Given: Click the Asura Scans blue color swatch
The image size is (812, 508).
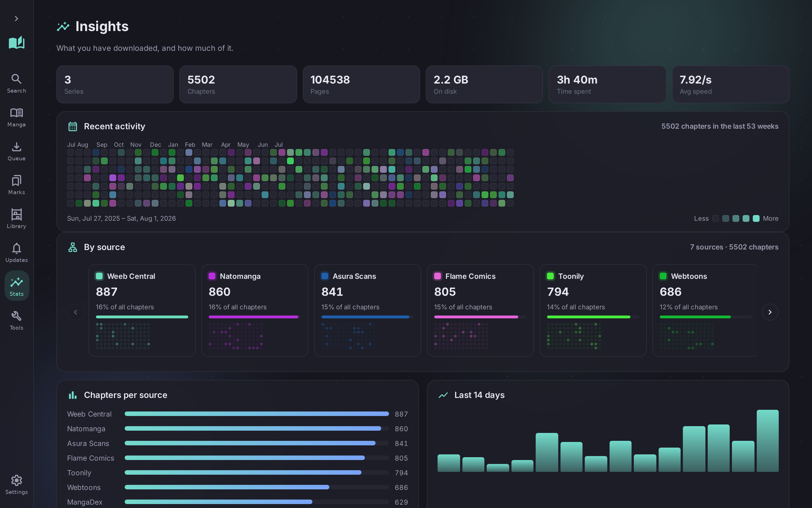Looking at the screenshot, I should pyautogui.click(x=325, y=276).
